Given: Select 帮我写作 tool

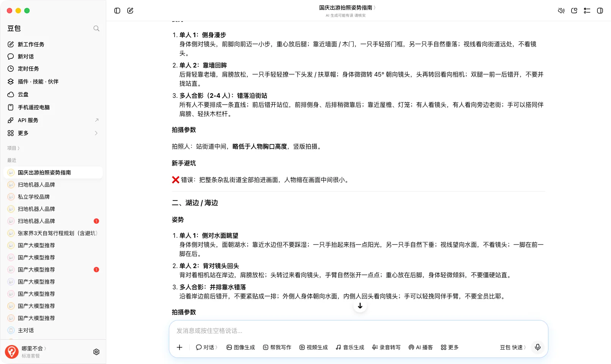Looking at the screenshot, I should click(277, 347).
